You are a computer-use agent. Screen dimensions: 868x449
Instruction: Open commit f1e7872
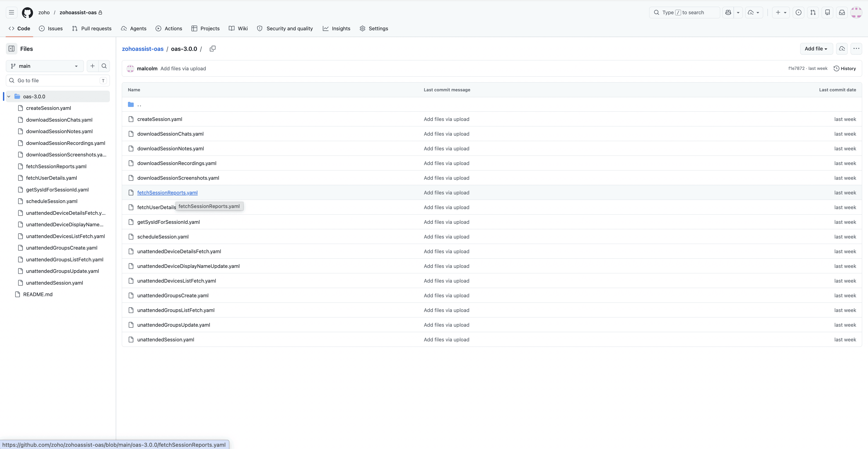(796, 69)
